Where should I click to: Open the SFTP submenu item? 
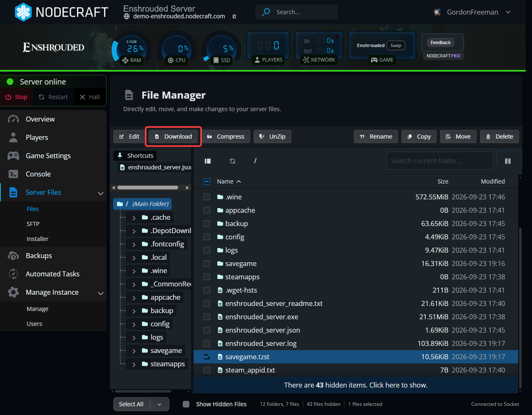[x=33, y=224]
